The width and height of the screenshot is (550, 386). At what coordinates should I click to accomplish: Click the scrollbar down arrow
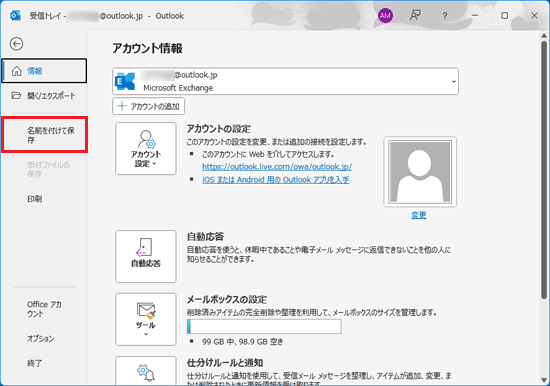click(x=544, y=380)
